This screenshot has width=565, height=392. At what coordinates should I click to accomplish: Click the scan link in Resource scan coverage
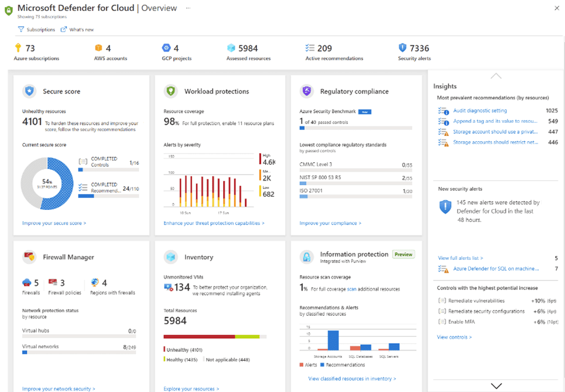tap(352, 289)
